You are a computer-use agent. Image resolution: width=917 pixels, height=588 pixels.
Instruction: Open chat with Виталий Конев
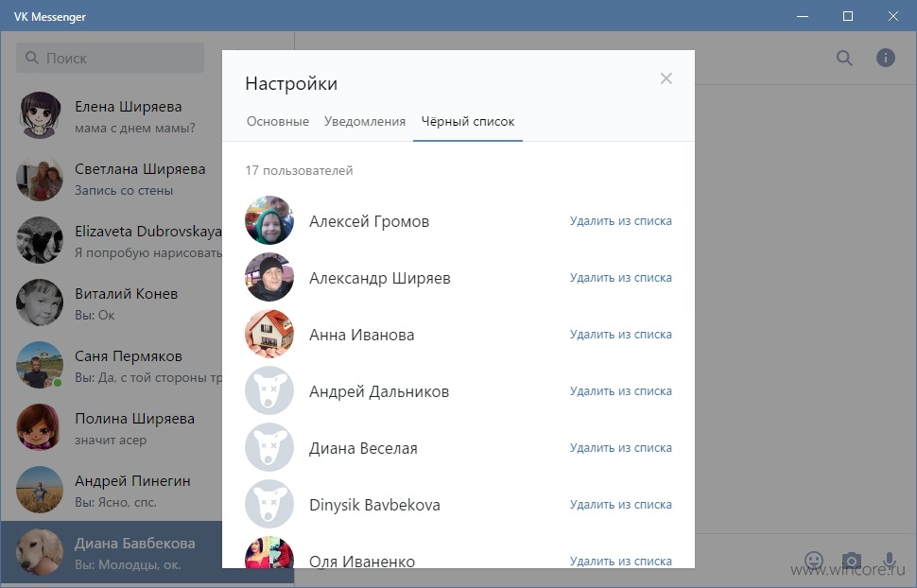click(x=112, y=303)
